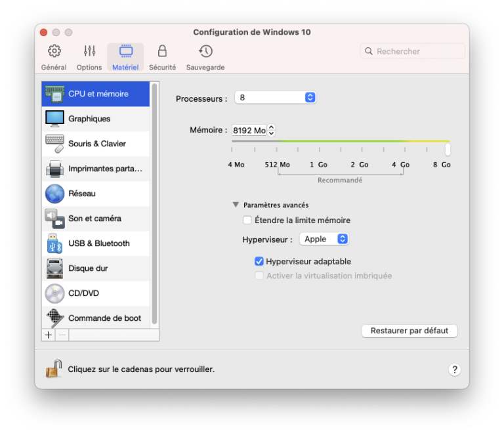Image resolution: width=504 pixels, height=435 pixels.
Task: Select Imprimantes parta... list row
Action: pos(95,169)
